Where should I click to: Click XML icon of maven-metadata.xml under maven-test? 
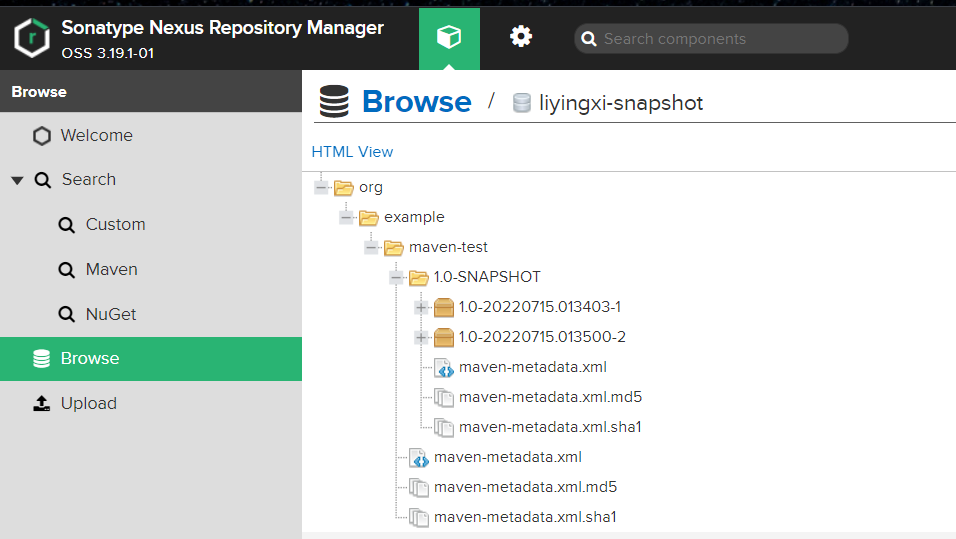(x=419, y=458)
